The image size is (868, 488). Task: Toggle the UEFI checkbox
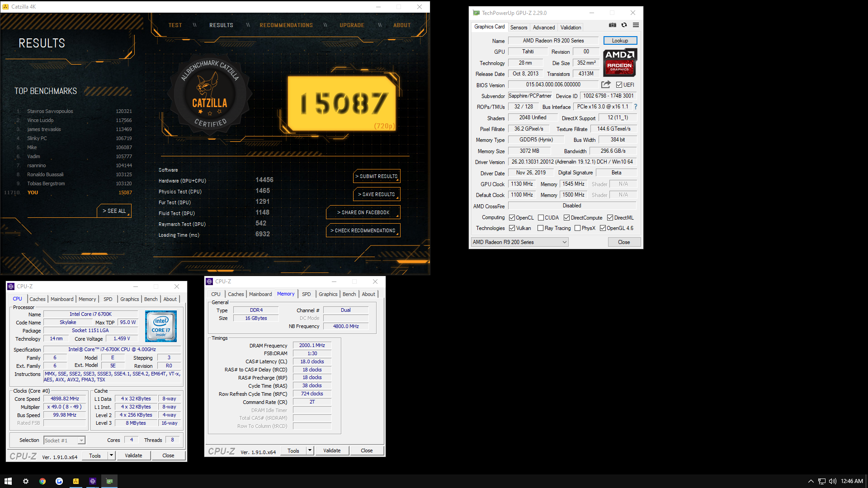(619, 85)
